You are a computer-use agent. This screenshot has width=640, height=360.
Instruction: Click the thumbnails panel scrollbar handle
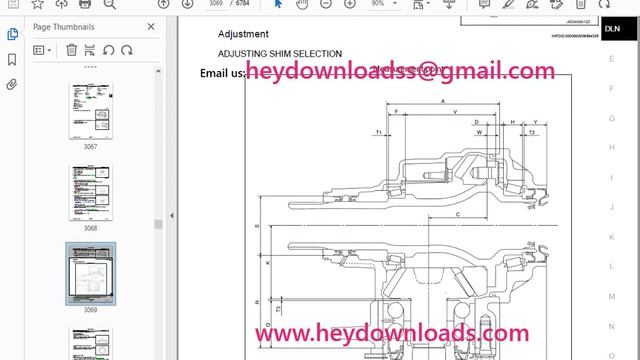click(x=158, y=224)
